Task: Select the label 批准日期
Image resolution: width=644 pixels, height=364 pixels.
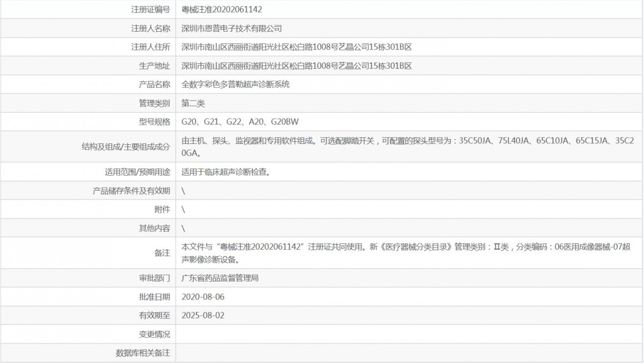Action: click(x=155, y=296)
